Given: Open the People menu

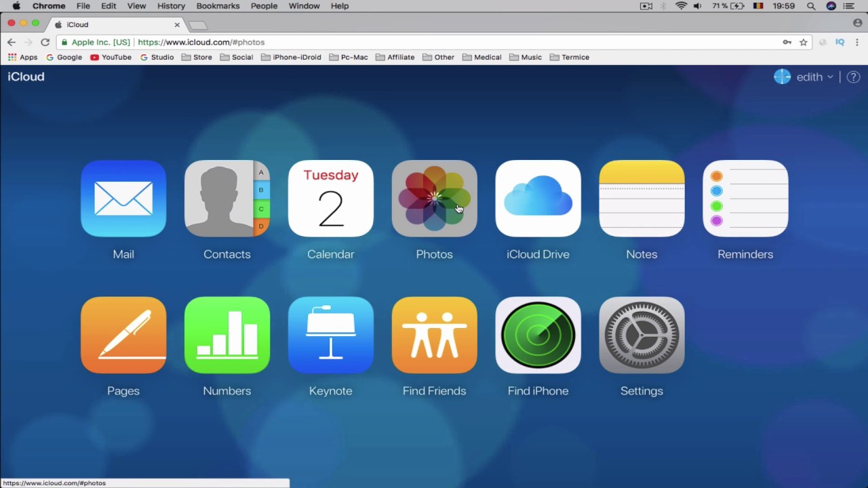Looking at the screenshot, I should (x=264, y=6).
